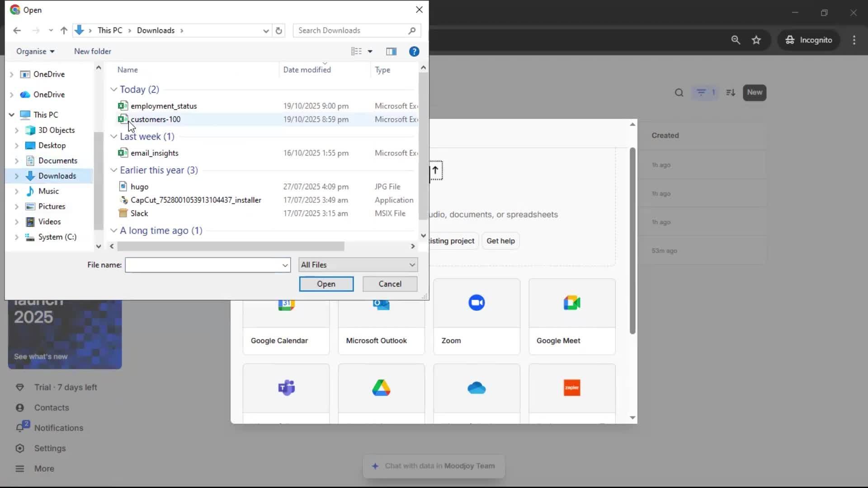Expand the Documents tree node

[17, 161]
